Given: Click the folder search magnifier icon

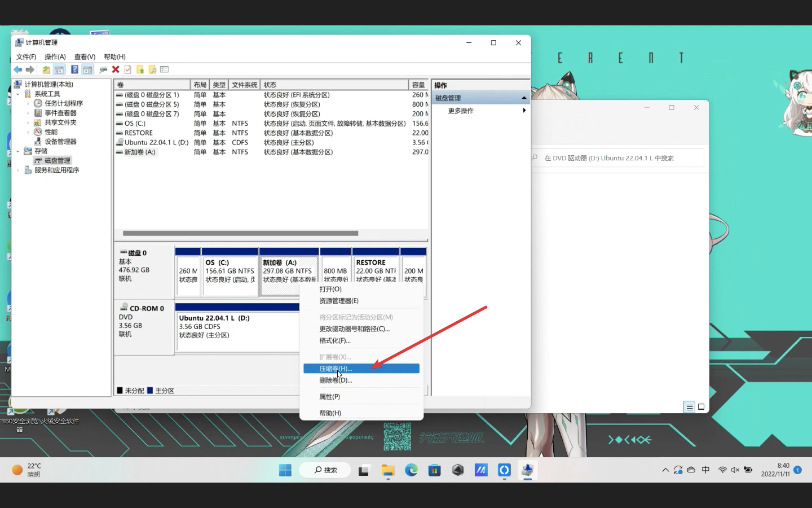Looking at the screenshot, I should 152,69.
